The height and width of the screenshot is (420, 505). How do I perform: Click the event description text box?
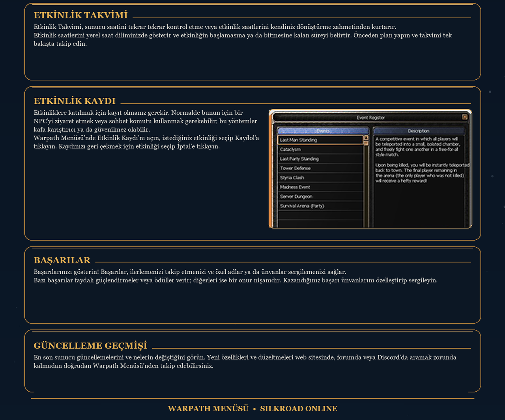click(x=419, y=181)
